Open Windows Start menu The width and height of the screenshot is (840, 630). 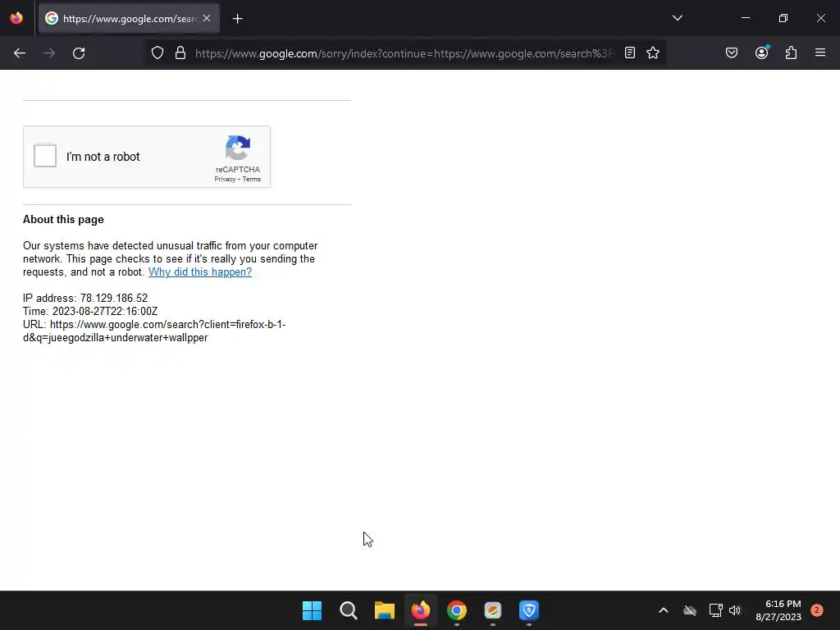point(312,610)
